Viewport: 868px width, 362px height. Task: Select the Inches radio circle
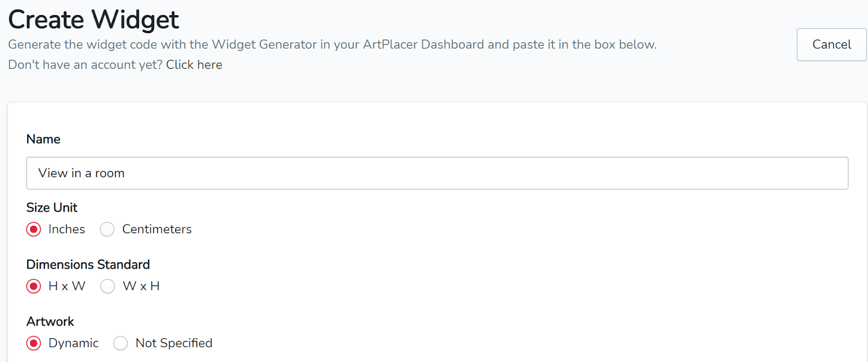(x=34, y=229)
